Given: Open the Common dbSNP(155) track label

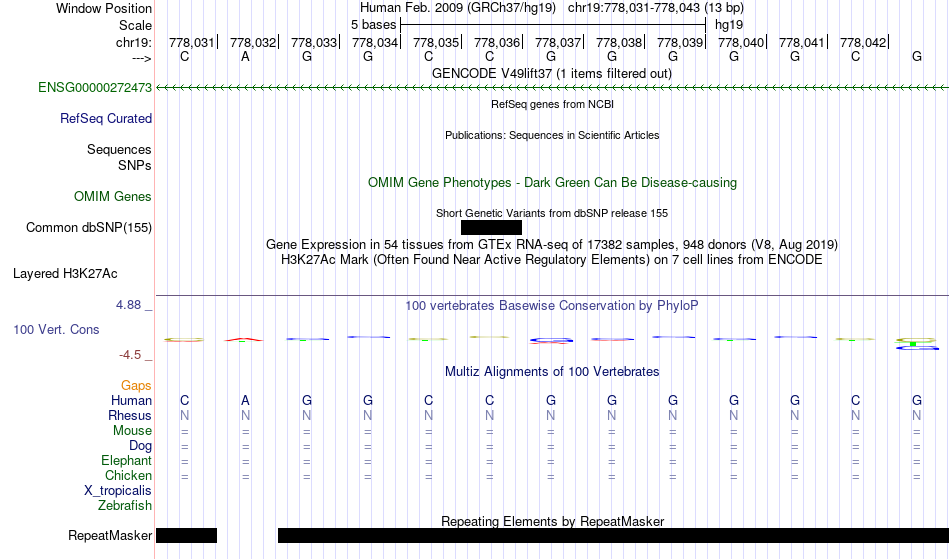Looking at the screenshot, I should 89,228.
